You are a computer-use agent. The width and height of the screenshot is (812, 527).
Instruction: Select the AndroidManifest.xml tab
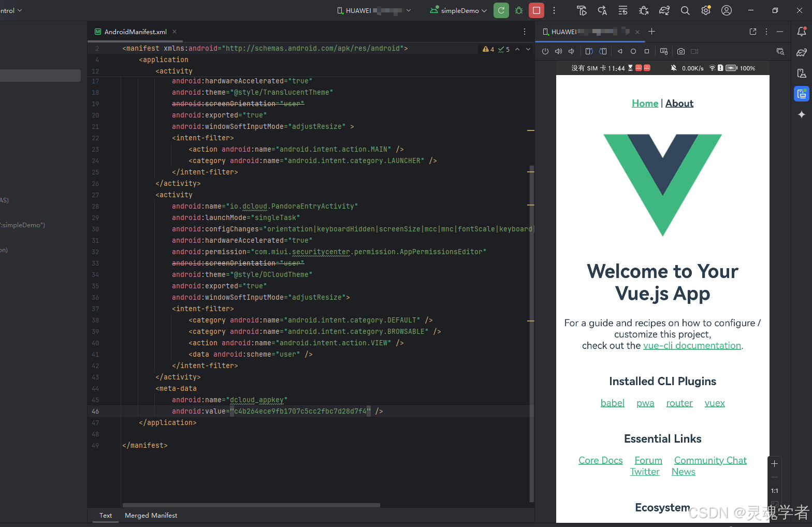(x=135, y=32)
